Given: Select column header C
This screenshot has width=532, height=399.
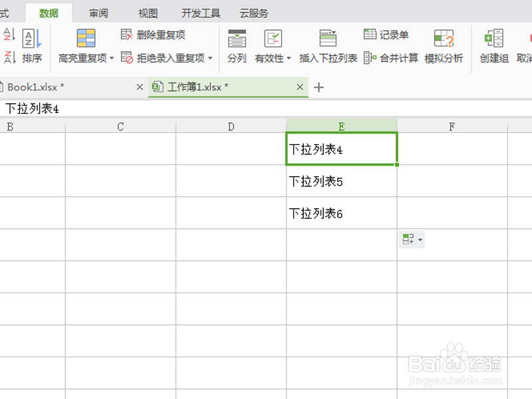Looking at the screenshot, I should click(120, 126).
